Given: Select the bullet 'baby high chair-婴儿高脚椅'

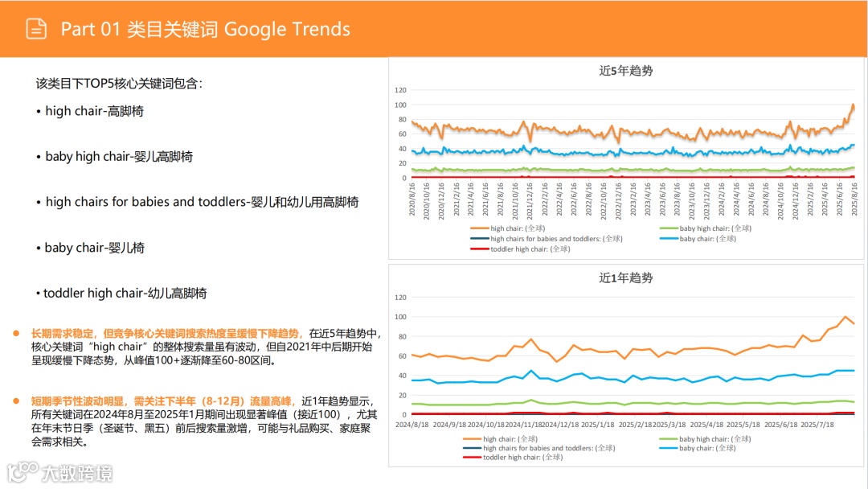Looking at the screenshot, I should click(x=119, y=157).
